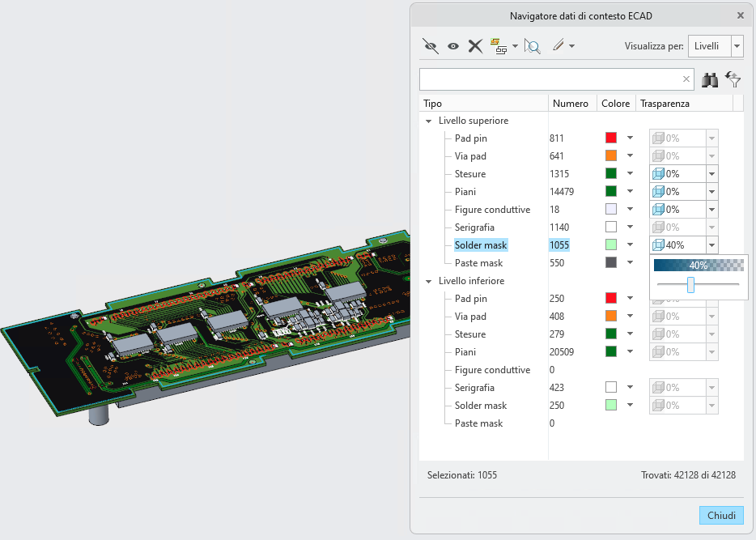Select the upper Paste mask row
Screen dimensions: 756x540
click(478, 263)
